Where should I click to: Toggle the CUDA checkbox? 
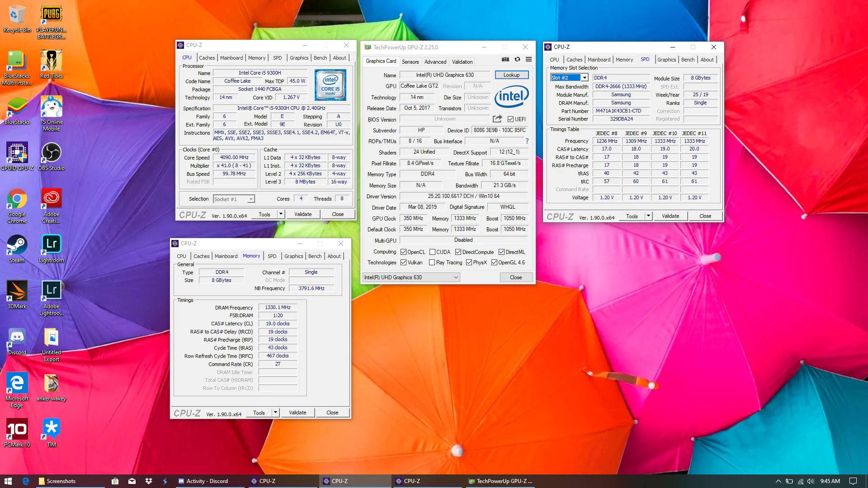[x=432, y=252]
